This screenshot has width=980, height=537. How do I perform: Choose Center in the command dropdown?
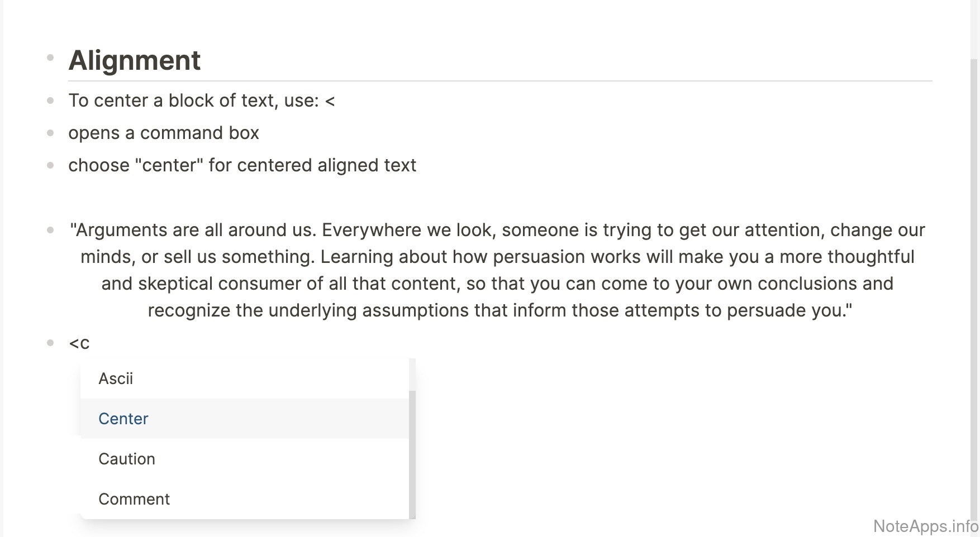tap(123, 419)
